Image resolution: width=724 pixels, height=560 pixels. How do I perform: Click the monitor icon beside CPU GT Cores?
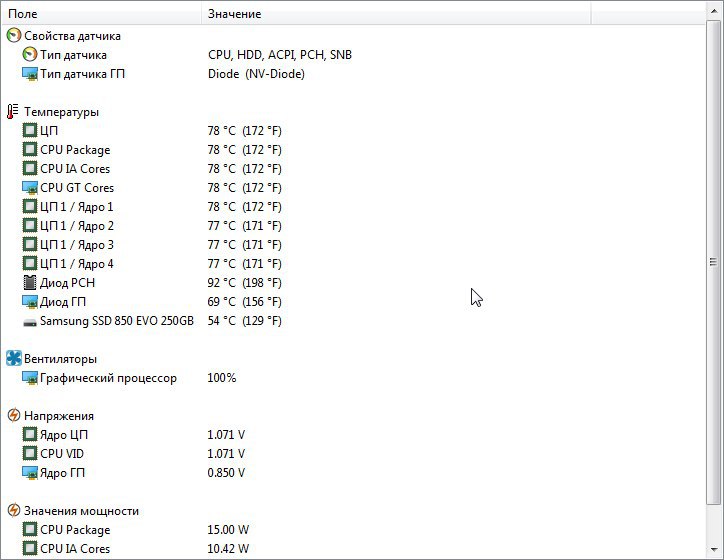click(x=30, y=188)
